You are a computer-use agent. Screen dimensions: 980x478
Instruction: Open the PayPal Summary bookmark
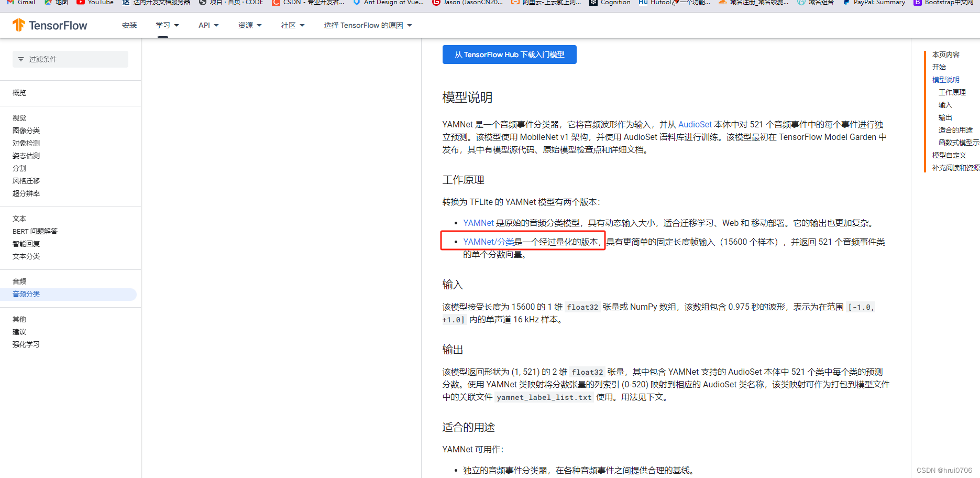tap(874, 3)
